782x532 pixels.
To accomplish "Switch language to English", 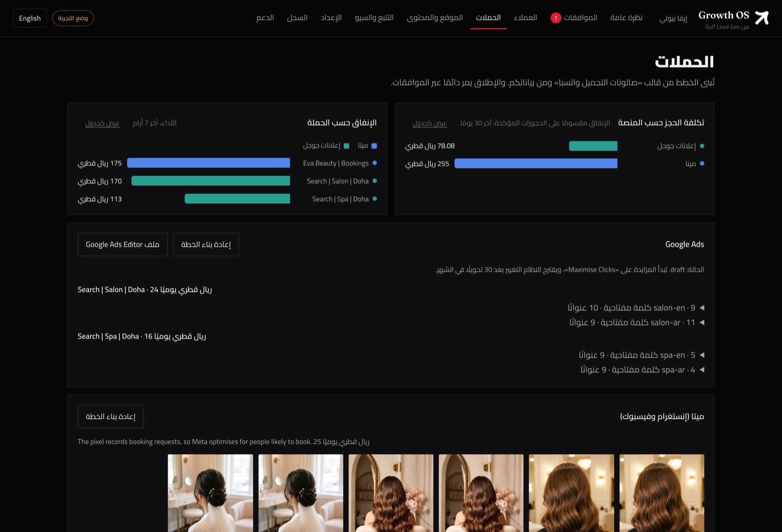I will tap(30, 18).
